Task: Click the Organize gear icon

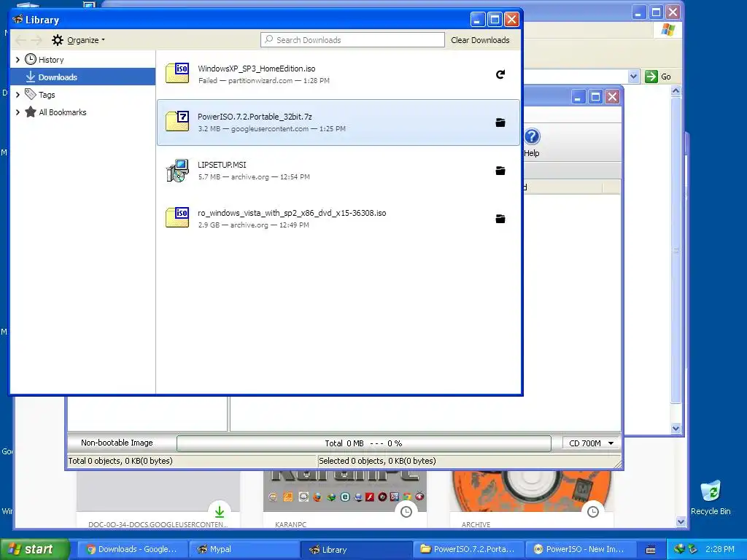Action: pos(58,40)
